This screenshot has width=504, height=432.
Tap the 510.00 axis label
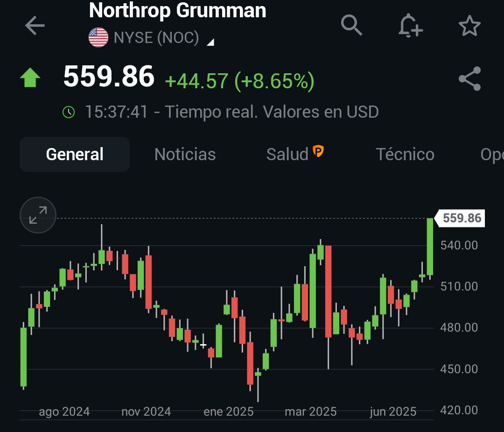coord(459,286)
